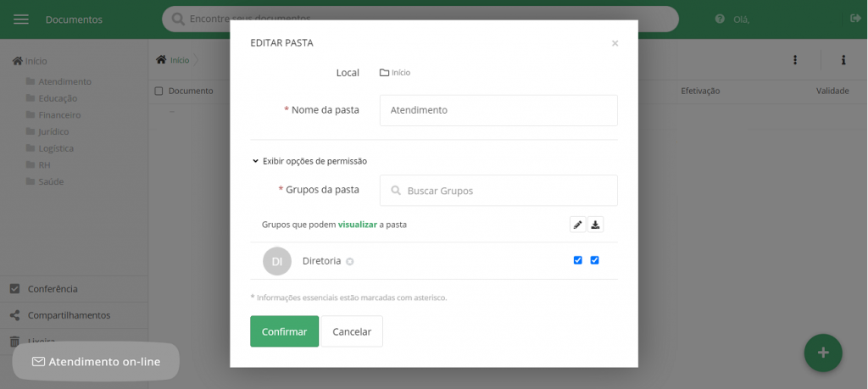The height and width of the screenshot is (389, 868).
Task: Remove the Diretoria group with x icon
Action: [x=349, y=262]
